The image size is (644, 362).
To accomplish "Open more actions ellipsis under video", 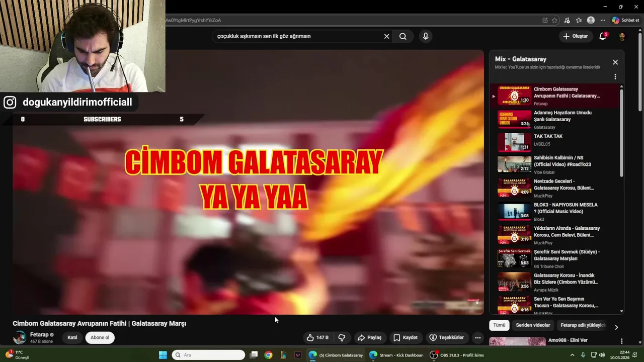I will click(477, 337).
